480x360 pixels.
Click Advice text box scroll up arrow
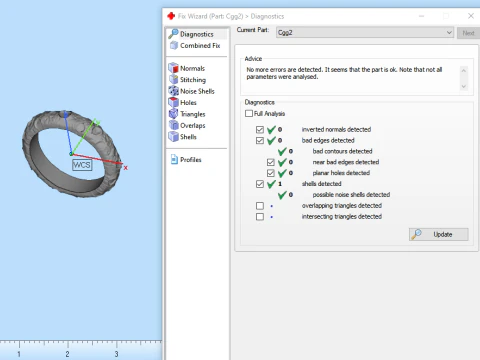point(464,71)
